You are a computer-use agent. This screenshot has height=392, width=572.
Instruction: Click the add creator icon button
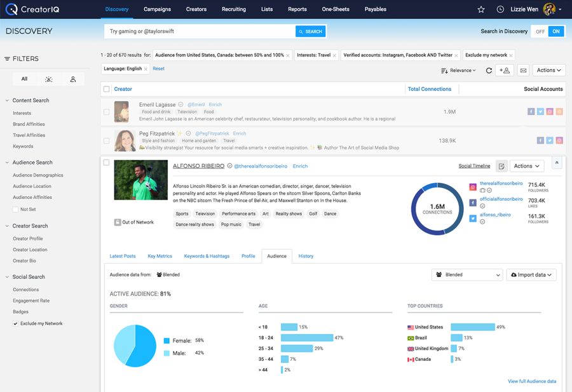coord(505,71)
